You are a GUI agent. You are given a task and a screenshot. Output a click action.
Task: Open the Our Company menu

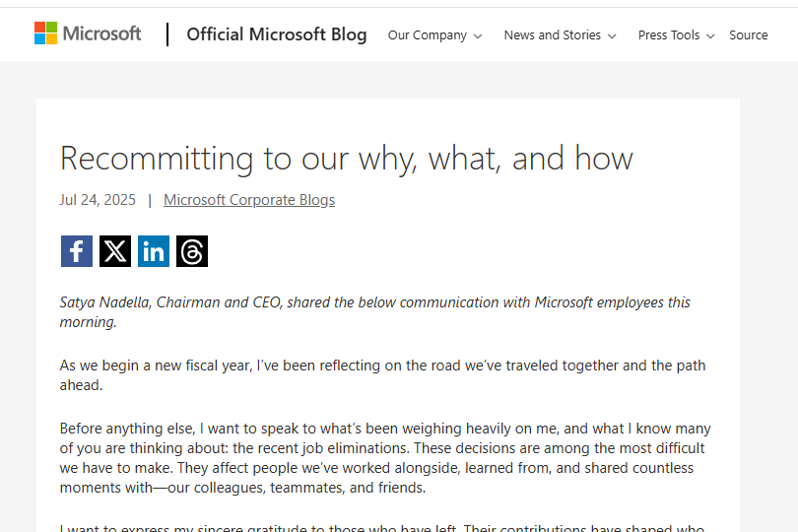tap(427, 35)
